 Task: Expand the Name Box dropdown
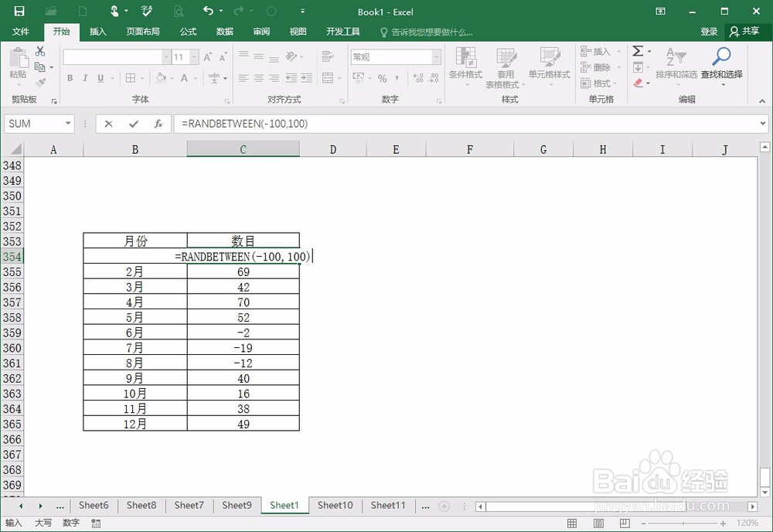pos(68,123)
